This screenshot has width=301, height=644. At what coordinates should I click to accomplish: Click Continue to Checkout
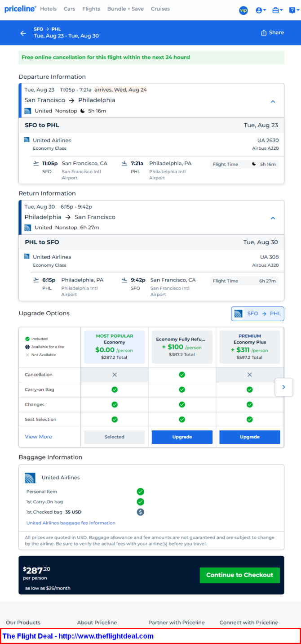click(240, 575)
